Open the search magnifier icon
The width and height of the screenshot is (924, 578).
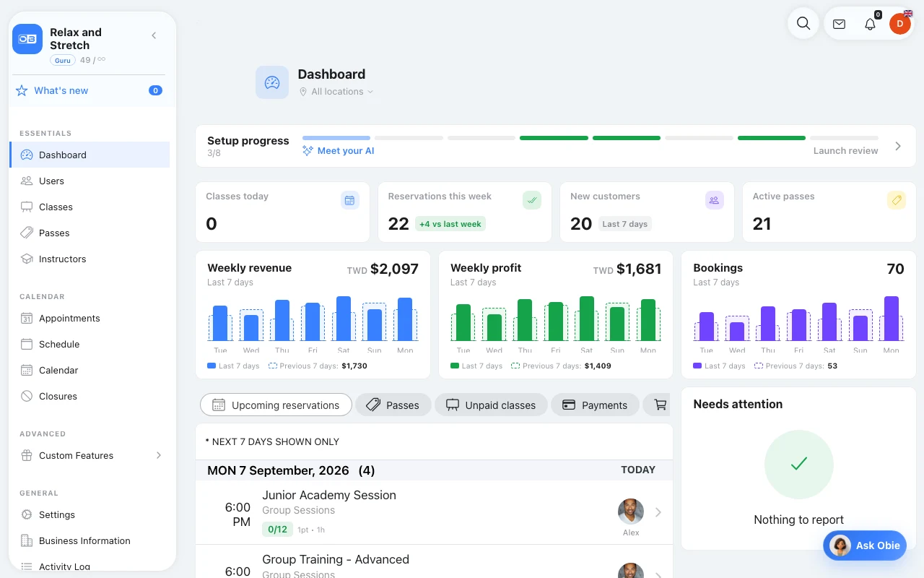click(x=803, y=23)
